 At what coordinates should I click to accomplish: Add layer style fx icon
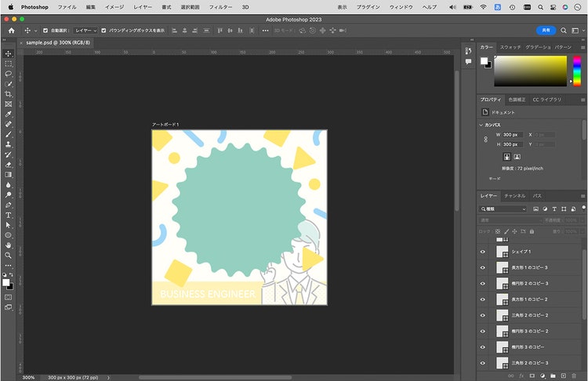point(521,376)
